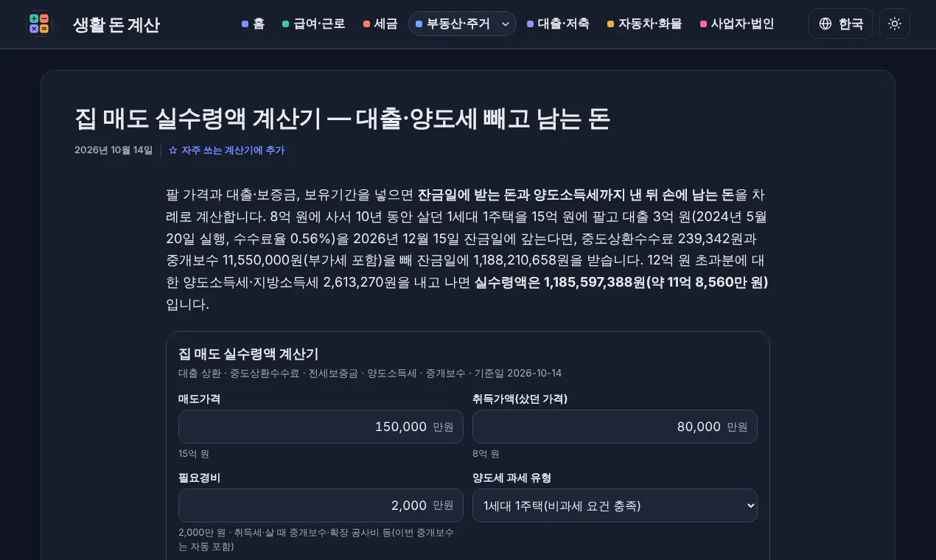Open the 급여·근로 menu
The height and width of the screenshot is (560, 936).
click(x=314, y=24)
